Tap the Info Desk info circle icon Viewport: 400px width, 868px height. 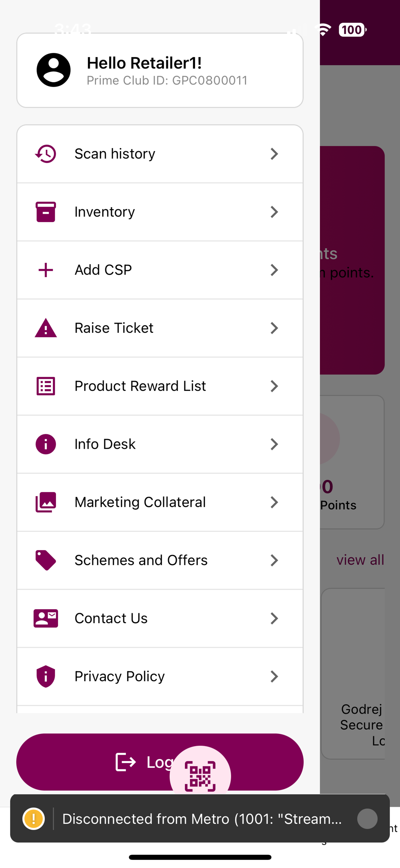pos(45,444)
